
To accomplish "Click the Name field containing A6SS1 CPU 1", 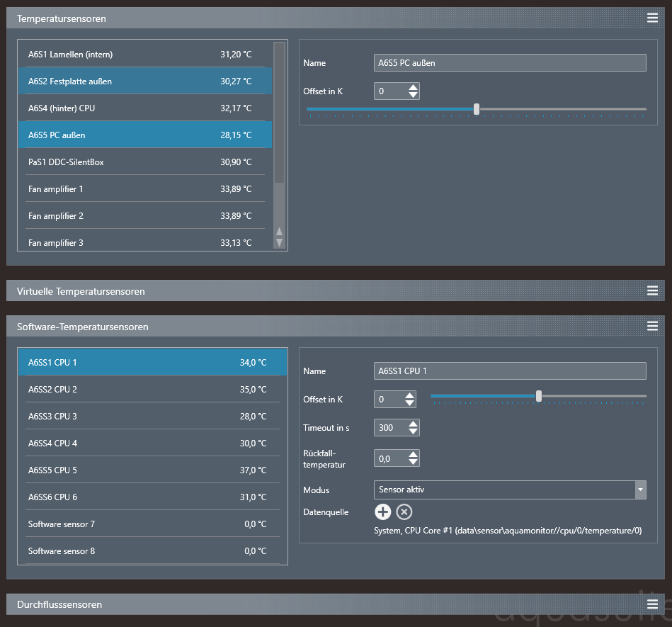I will [509, 371].
